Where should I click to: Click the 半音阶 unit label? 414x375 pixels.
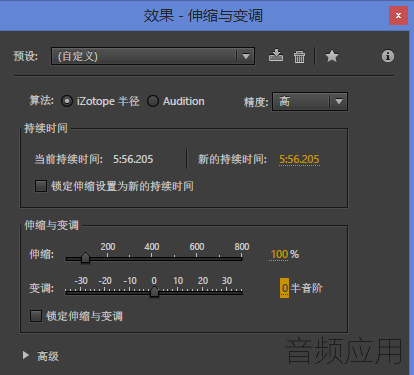306,288
